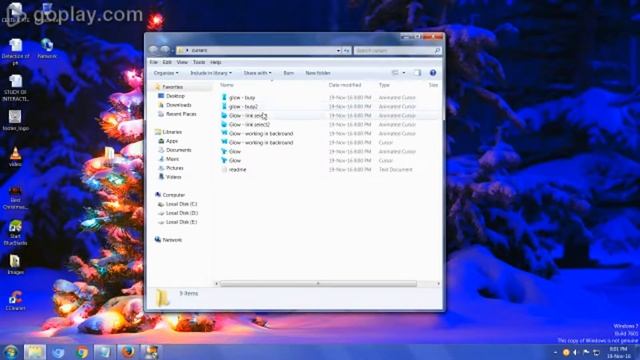Select Libraries in the navigation pane
This screenshot has width=640, height=360.
point(172,132)
